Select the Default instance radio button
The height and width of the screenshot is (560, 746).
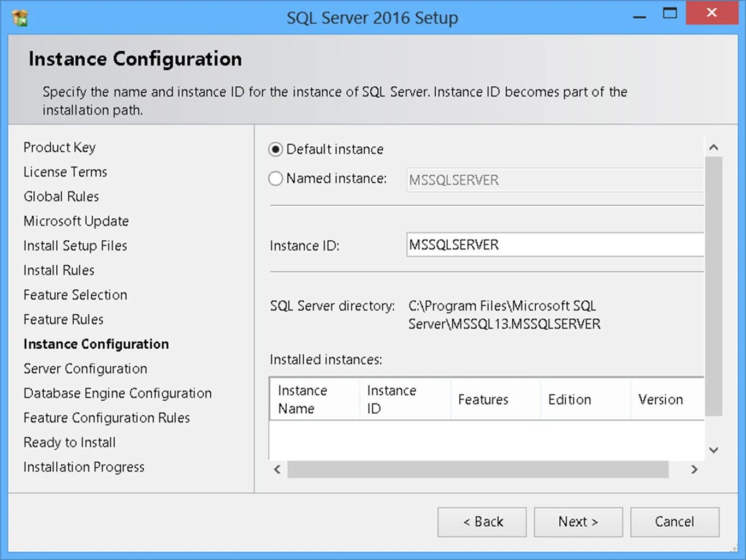click(x=276, y=150)
